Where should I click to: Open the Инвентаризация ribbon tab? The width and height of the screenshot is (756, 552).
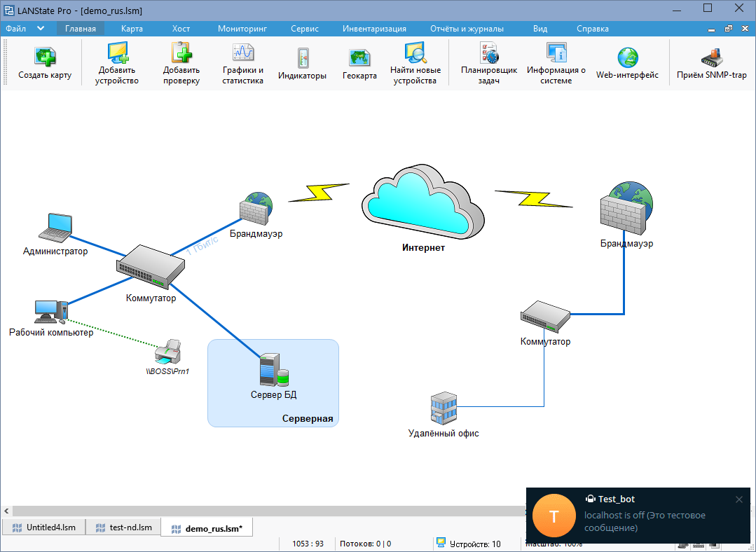tap(375, 29)
